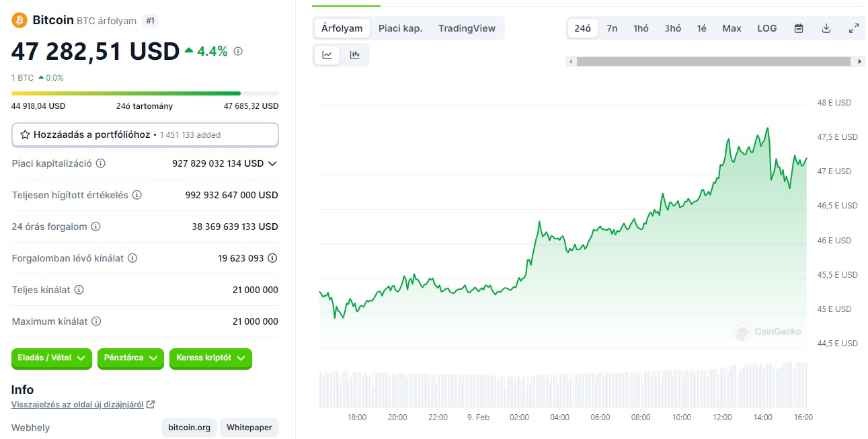Viewport: 868px width, 439px height.
Task: Select 7n time range
Action: 612,28
